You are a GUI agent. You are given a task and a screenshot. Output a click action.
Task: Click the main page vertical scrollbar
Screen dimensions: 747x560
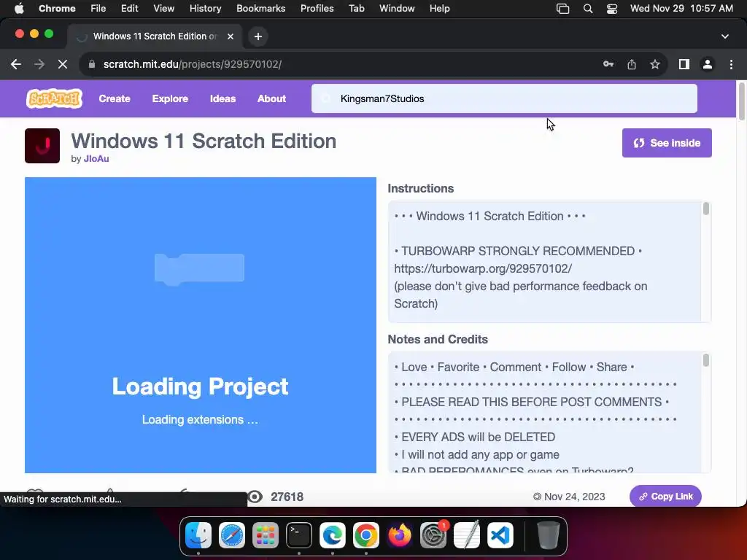741,101
